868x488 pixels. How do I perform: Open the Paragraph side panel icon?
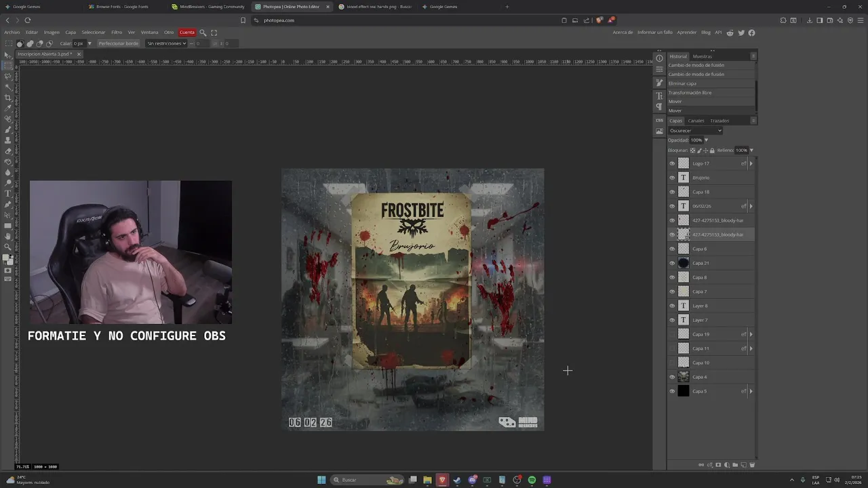coord(659,107)
